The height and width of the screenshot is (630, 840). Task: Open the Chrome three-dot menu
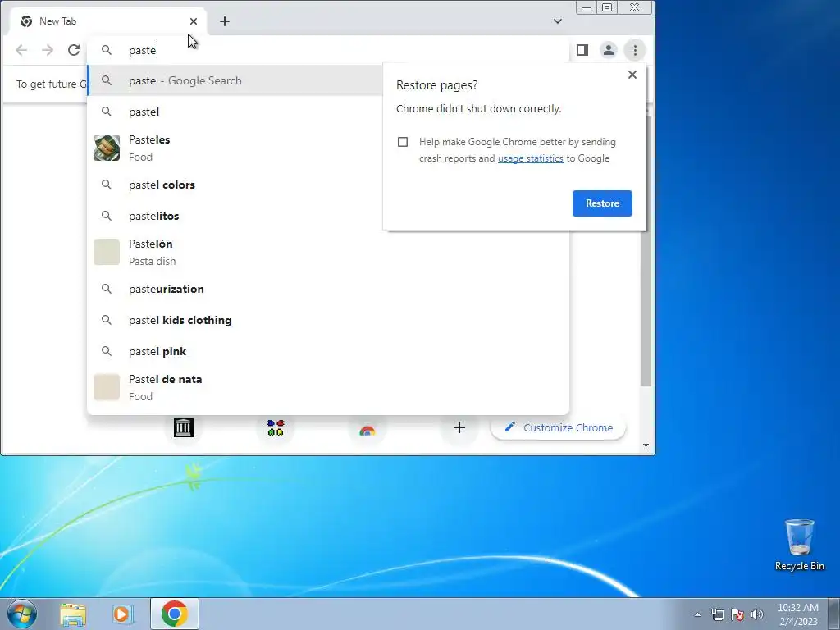pos(635,50)
